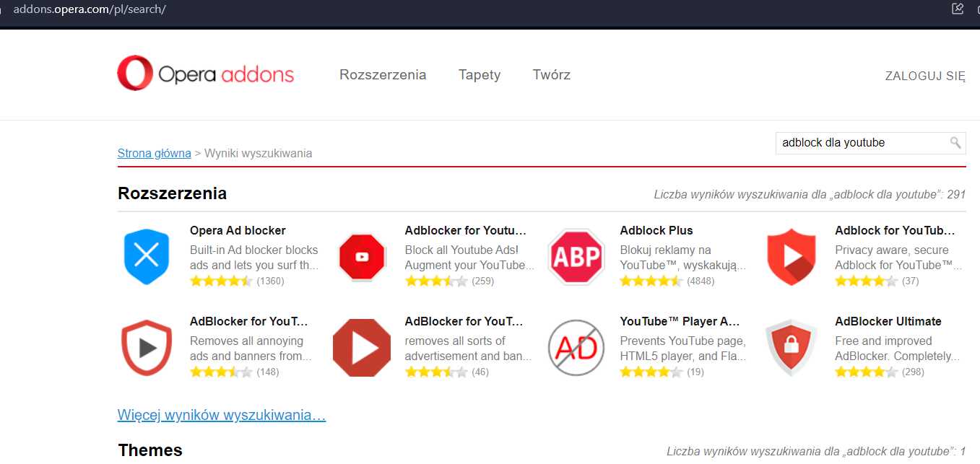Image resolution: width=980 pixels, height=464 pixels.
Task: Click the Adblock Plus extension title
Action: click(x=656, y=230)
